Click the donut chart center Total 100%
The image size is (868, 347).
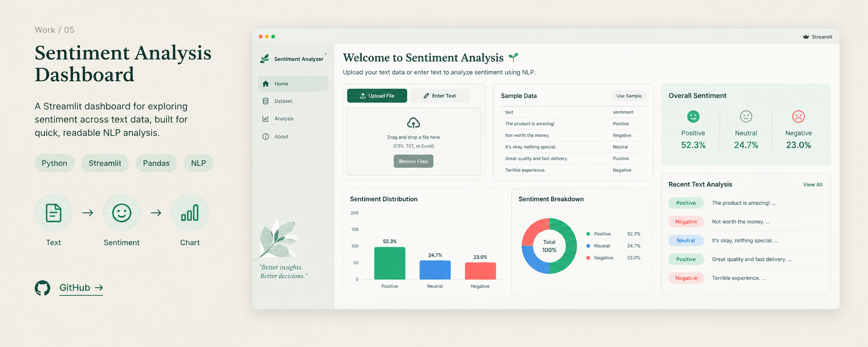[x=549, y=246]
